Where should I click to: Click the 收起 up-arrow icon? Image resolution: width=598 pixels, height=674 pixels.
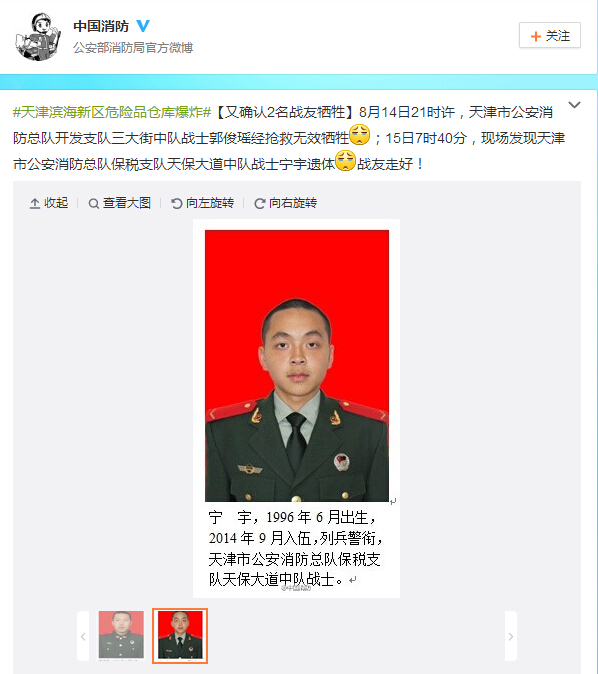point(35,203)
